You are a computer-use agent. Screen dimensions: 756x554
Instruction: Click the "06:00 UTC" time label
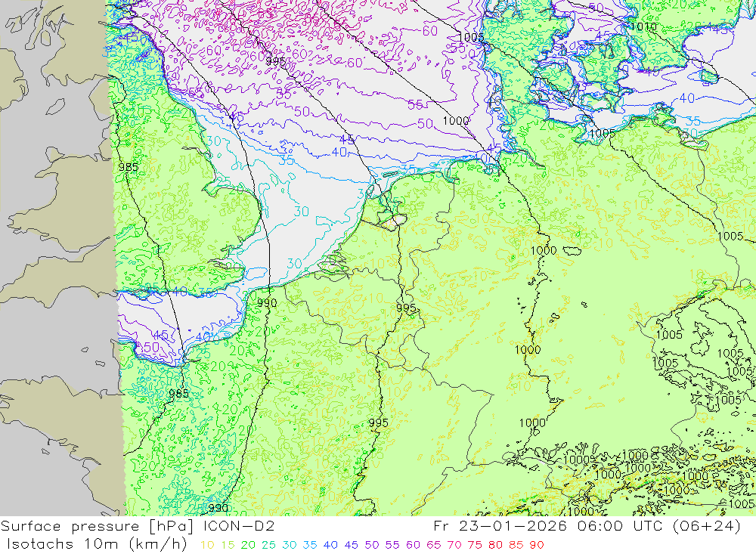[x=620, y=526]
